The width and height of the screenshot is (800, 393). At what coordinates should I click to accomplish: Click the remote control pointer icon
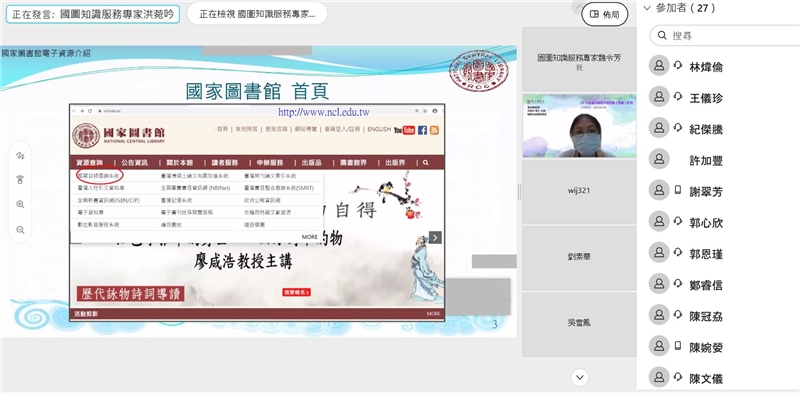pyautogui.click(x=20, y=179)
